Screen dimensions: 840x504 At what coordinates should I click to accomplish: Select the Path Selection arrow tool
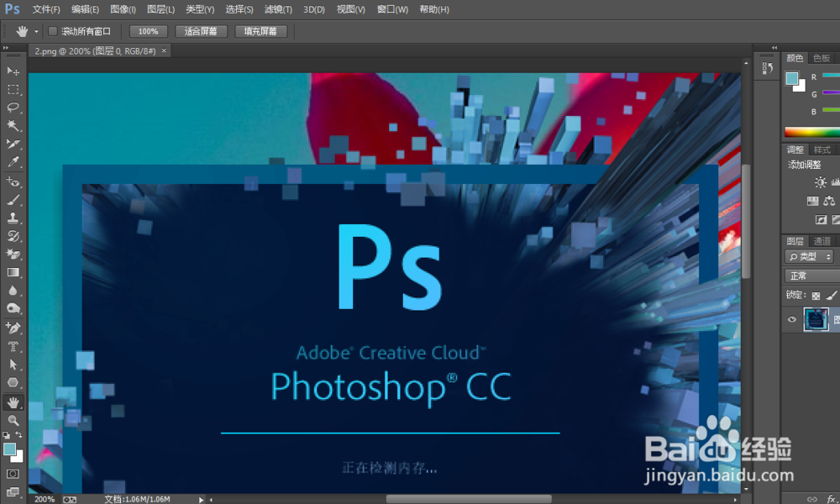tap(13, 365)
